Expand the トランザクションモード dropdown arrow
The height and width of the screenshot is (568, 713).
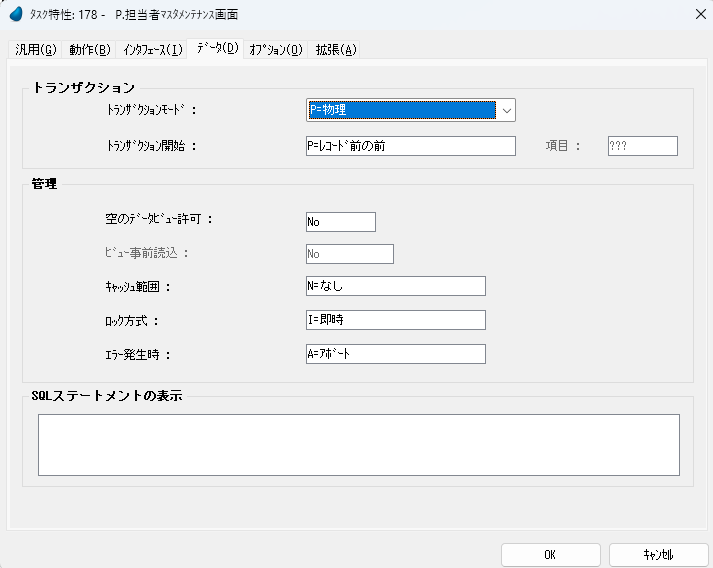pyautogui.click(x=506, y=110)
